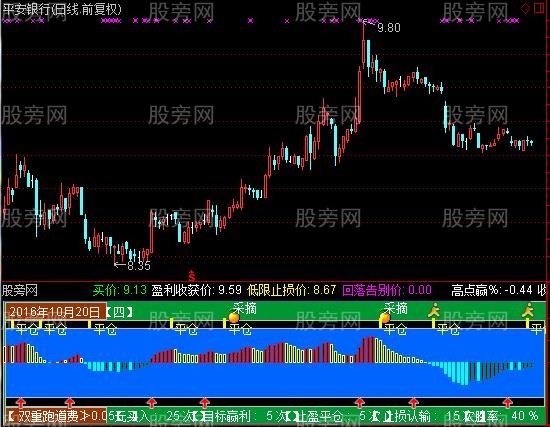This screenshot has width=550, height=427.
Task: Click the first 采摘 label
Action: pyautogui.click(x=244, y=308)
